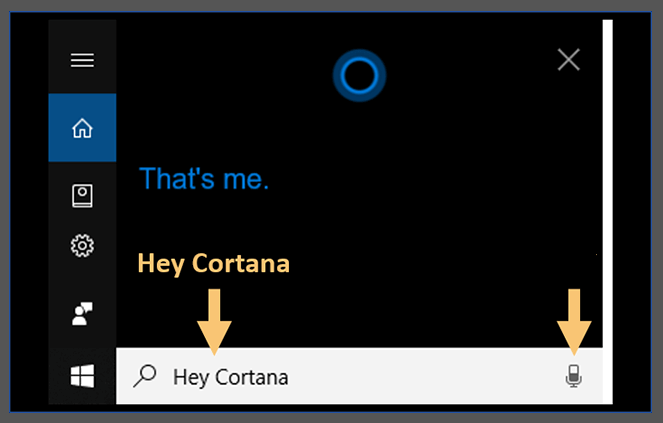Select the Home icon in sidebar
Image resolution: width=663 pixels, height=423 pixels.
coord(82,128)
